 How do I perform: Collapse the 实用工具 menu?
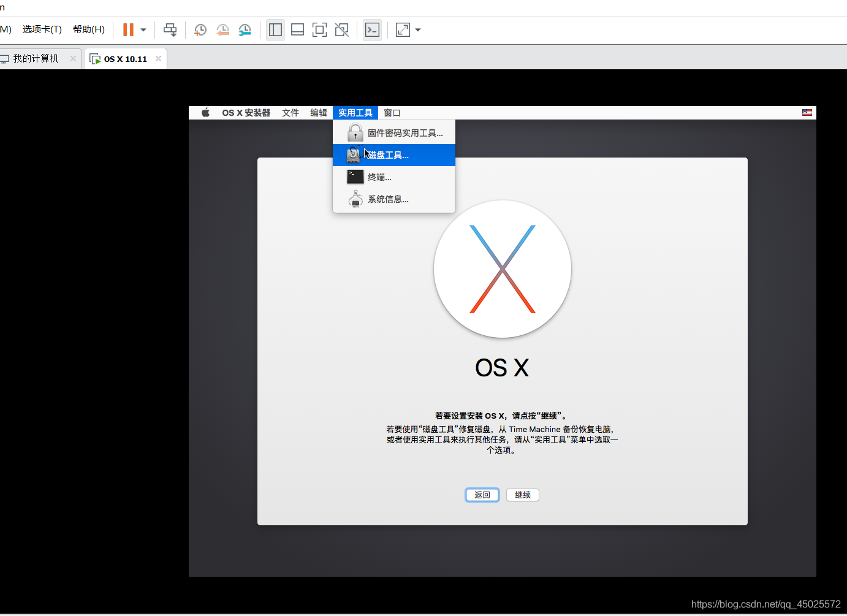coord(355,113)
